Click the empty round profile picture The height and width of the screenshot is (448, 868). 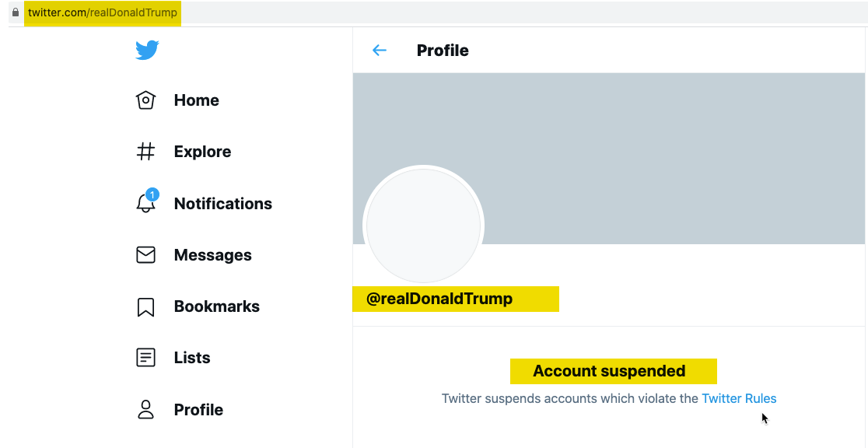pyautogui.click(x=423, y=226)
